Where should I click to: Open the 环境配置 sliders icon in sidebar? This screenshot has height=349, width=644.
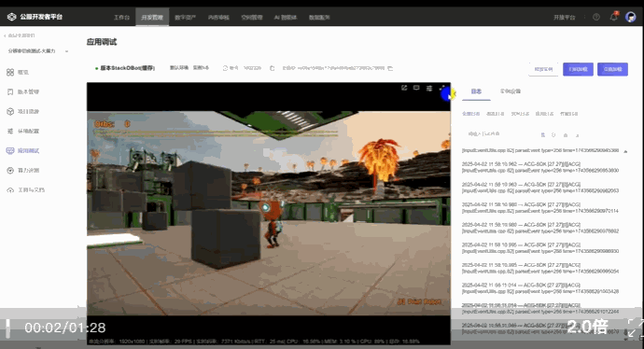pyautogui.click(x=10, y=132)
